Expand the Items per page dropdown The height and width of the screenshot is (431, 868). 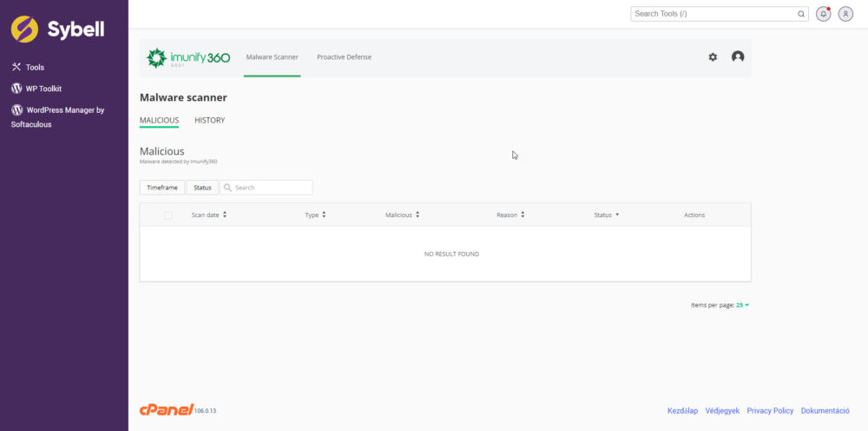tap(743, 305)
